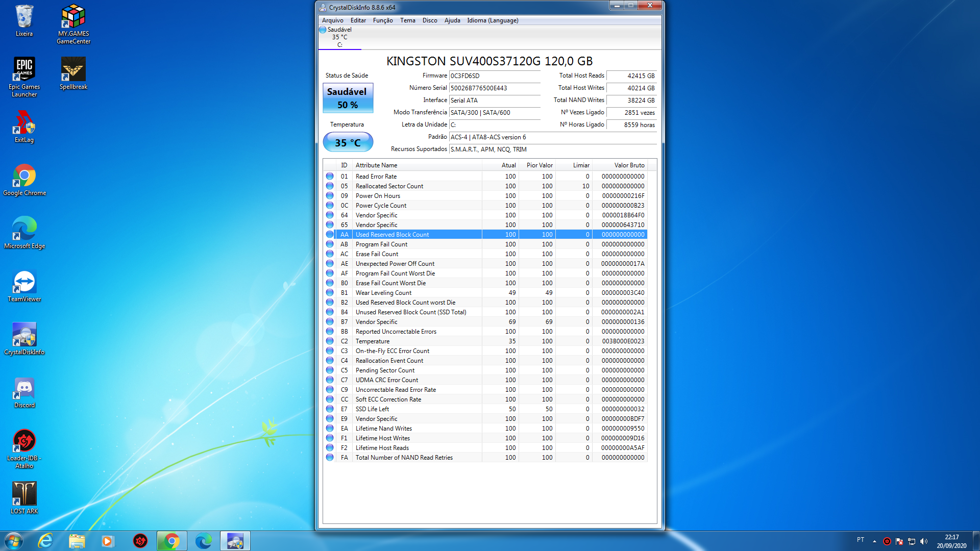
Task: Click the volume icon in the system tray
Action: (924, 541)
